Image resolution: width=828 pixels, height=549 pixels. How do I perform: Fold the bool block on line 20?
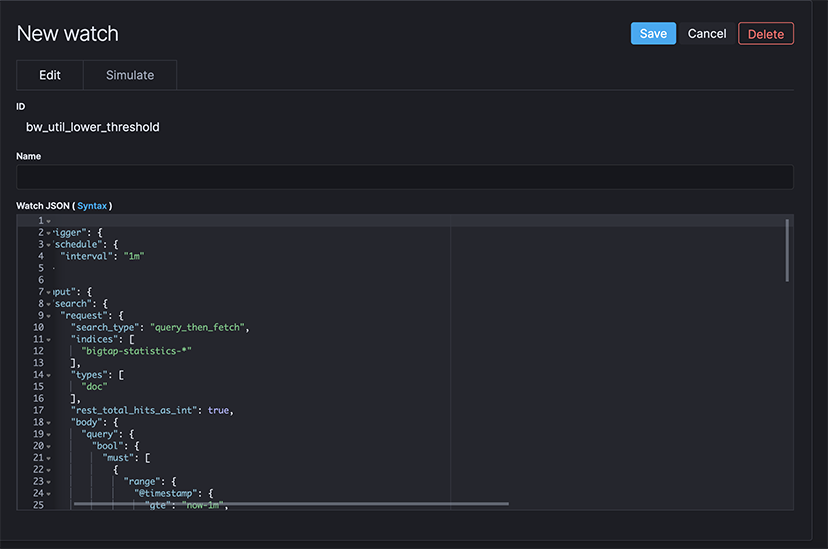(x=49, y=446)
